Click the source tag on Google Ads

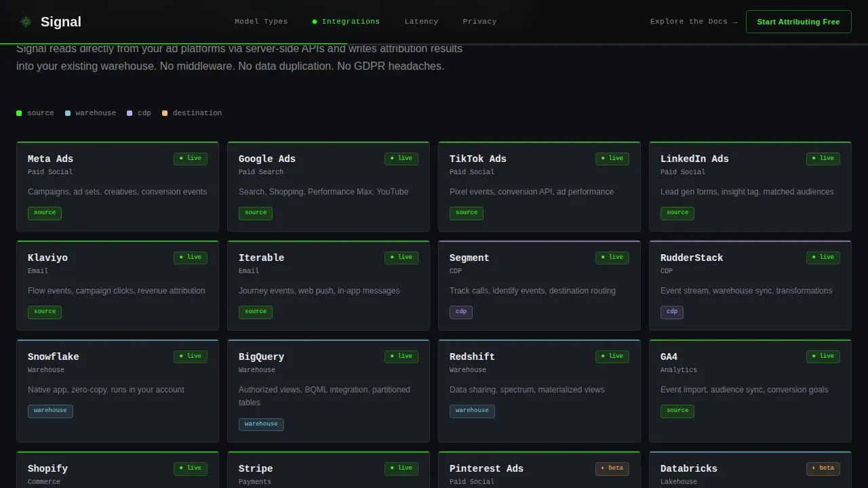tap(256, 213)
